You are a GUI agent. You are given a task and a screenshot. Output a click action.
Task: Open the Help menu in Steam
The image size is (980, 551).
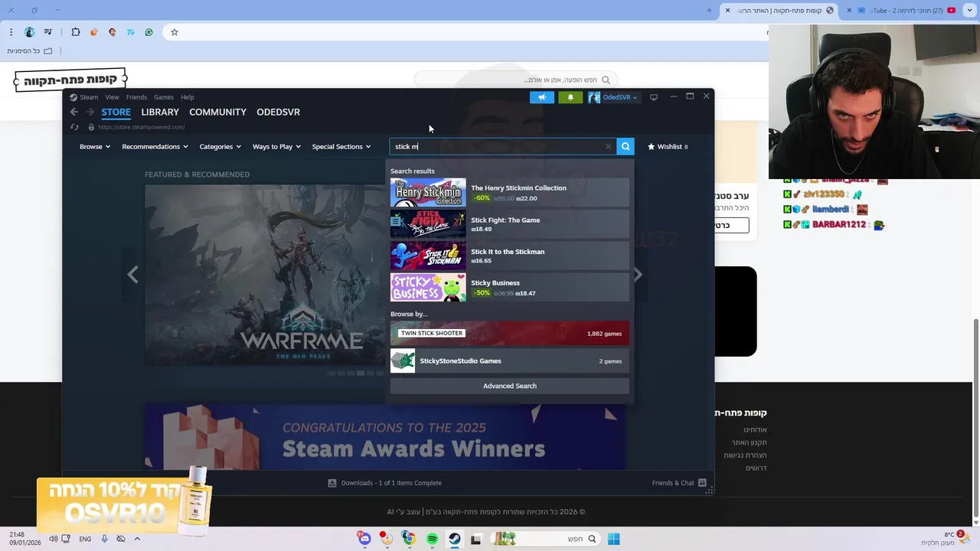point(188,97)
